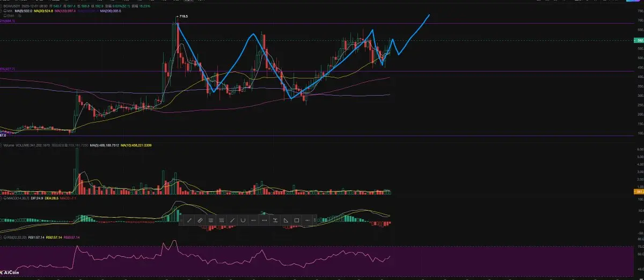
Task: Click the RSI indicator bell icon
Action: click(x=5, y=237)
